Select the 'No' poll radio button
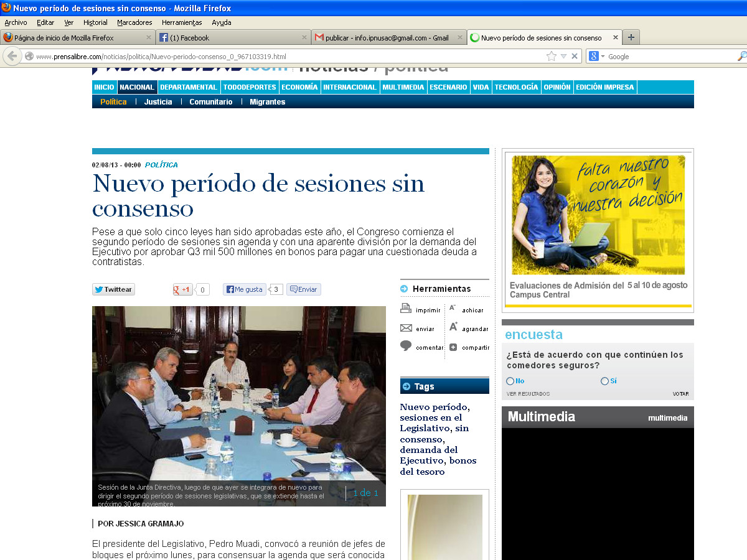 tap(510, 381)
